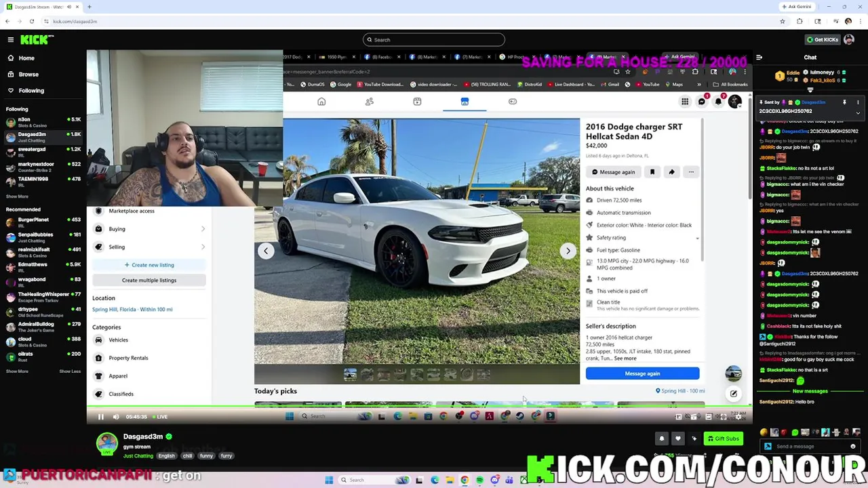Screen dimensions: 868x488
Task: Open chat emoji picker
Action: pos(853,447)
